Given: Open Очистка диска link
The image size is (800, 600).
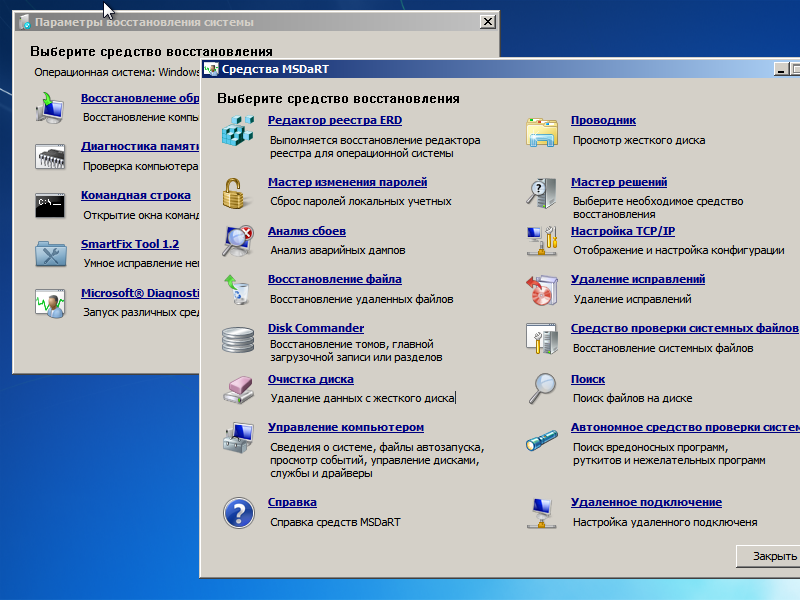Looking at the screenshot, I should (x=311, y=380).
